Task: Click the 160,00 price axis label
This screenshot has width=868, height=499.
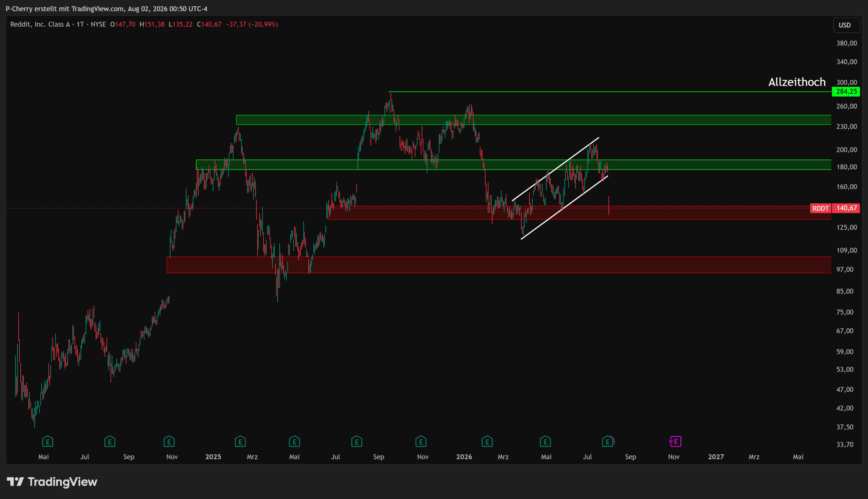Action: 847,187
